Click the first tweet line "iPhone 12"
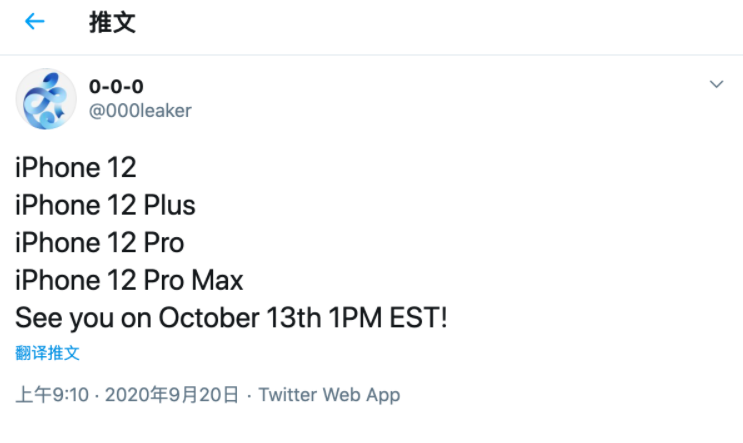Image resolution: width=743 pixels, height=443 pixels. (75, 167)
